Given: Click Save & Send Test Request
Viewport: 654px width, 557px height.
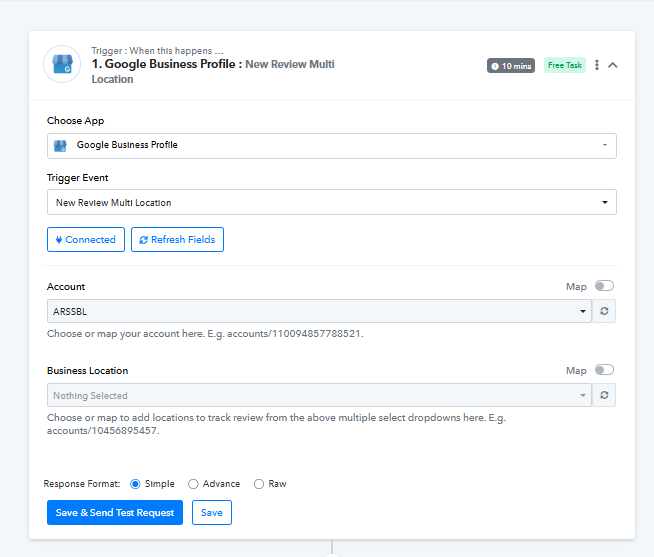Looking at the screenshot, I should [115, 512].
